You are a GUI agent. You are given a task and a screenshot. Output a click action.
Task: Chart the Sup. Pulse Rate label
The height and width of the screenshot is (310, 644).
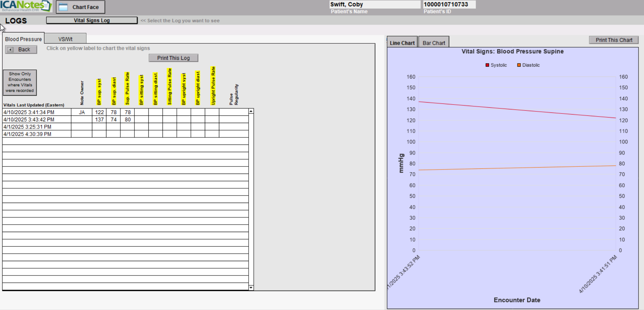[x=127, y=88]
